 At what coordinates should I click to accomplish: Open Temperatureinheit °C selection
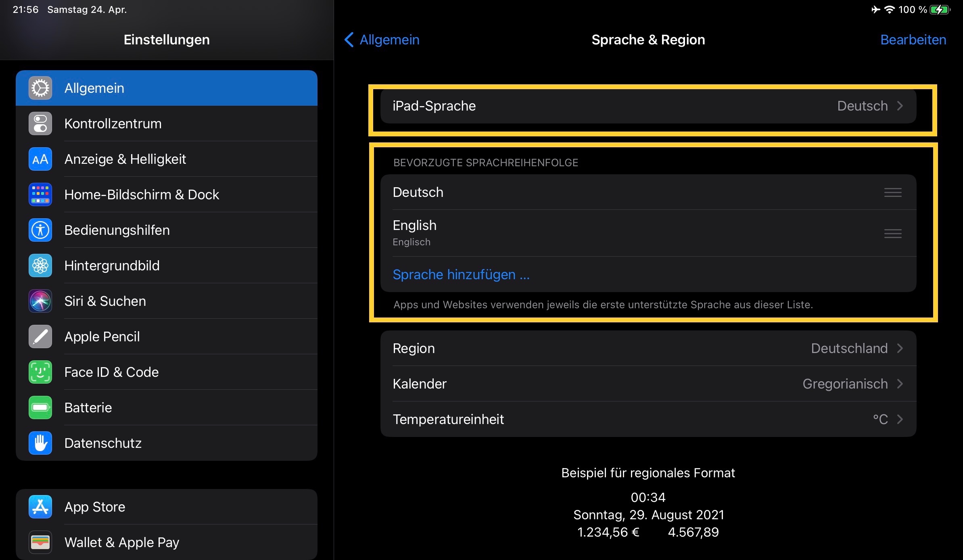pyautogui.click(x=648, y=419)
